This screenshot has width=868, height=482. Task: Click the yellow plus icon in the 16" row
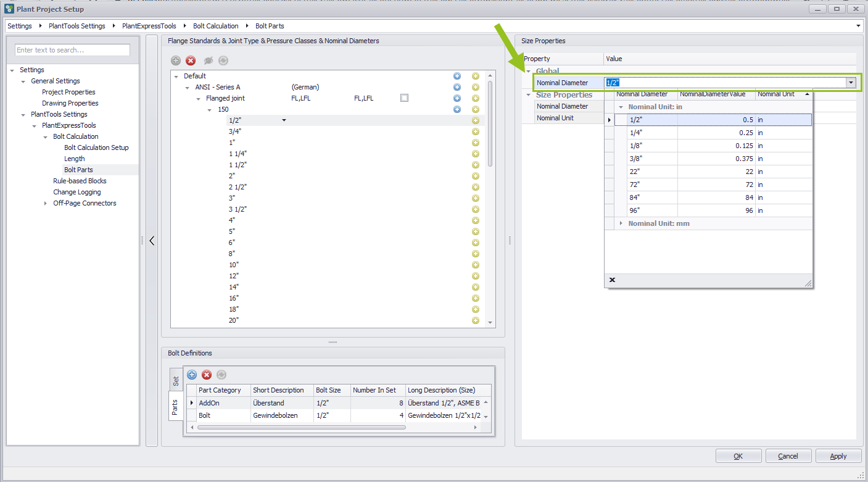476,298
